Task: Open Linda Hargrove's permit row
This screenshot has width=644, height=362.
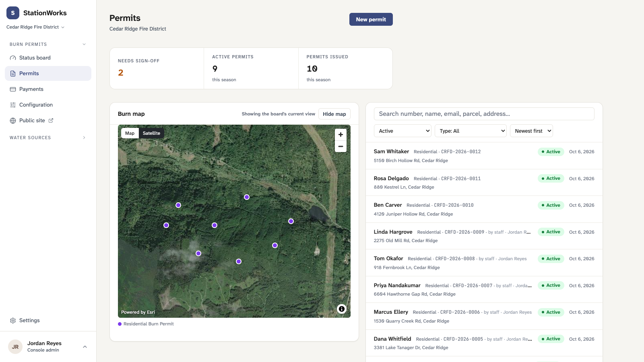Action: click(x=484, y=236)
